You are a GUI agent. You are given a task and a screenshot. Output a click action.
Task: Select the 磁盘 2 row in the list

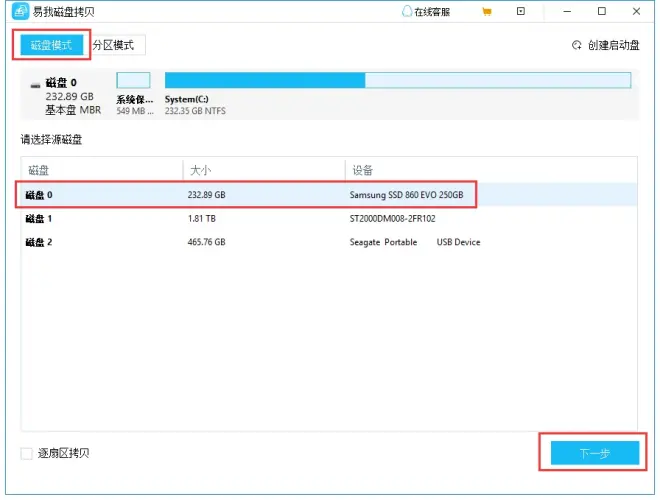[x=329, y=242]
